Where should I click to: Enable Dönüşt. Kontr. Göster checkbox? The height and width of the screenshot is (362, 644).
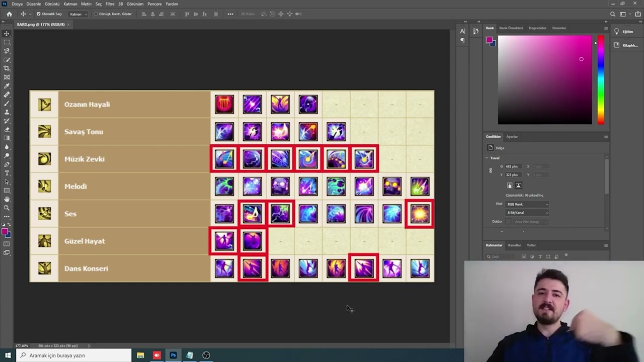click(96, 14)
